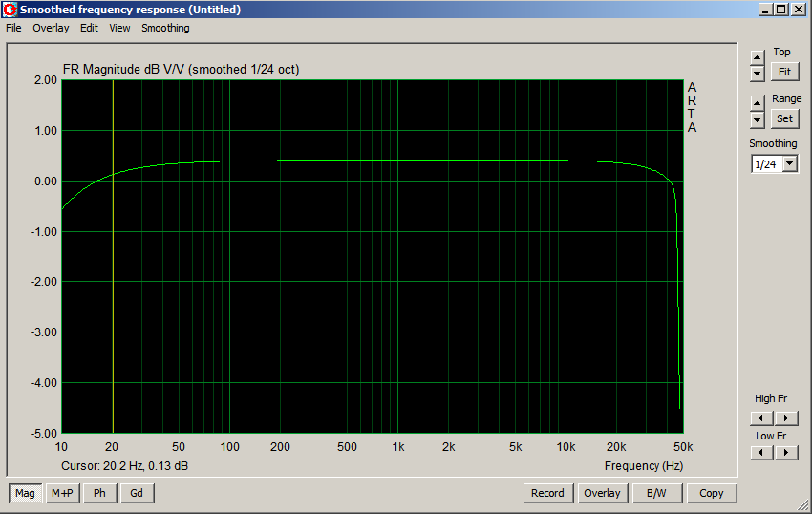Click the High Fr left arrow
This screenshot has height=514, width=812.
[x=761, y=418]
